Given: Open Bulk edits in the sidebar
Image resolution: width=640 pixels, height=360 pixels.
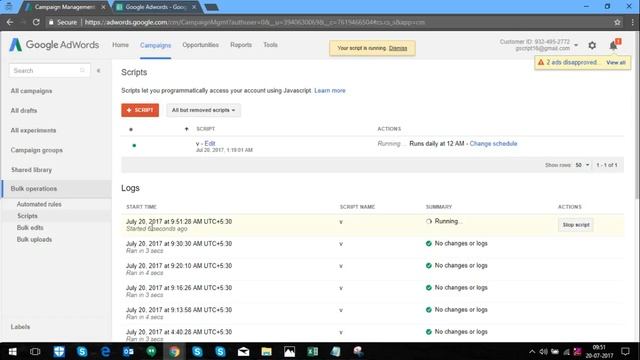Looking at the screenshot, I should click(30, 228).
